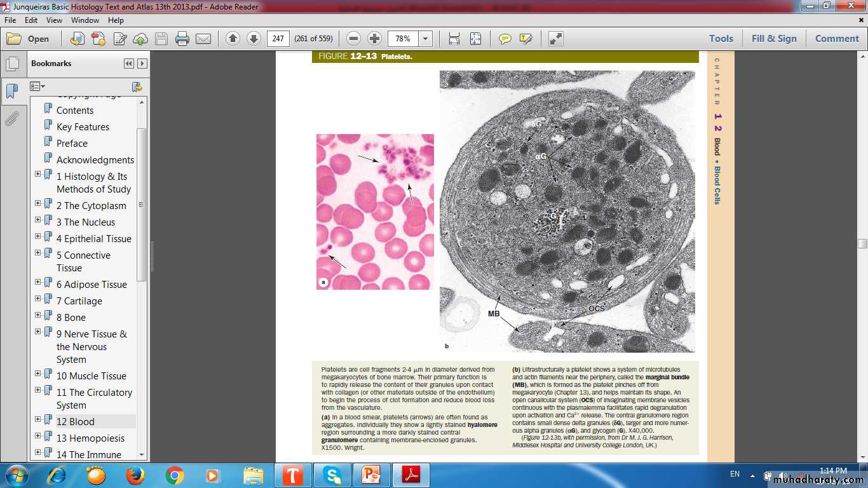Open the Fill & Sign pane
The image size is (868, 488).
[x=773, y=39]
